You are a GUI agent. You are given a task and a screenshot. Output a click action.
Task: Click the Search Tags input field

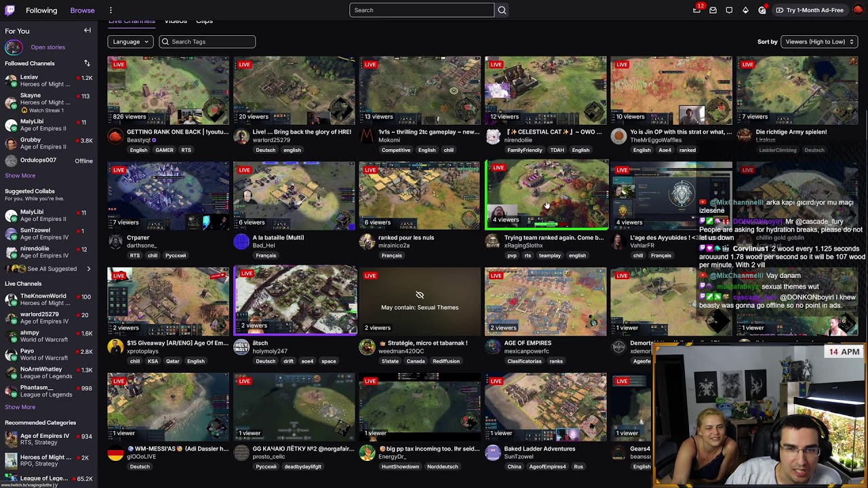point(207,41)
